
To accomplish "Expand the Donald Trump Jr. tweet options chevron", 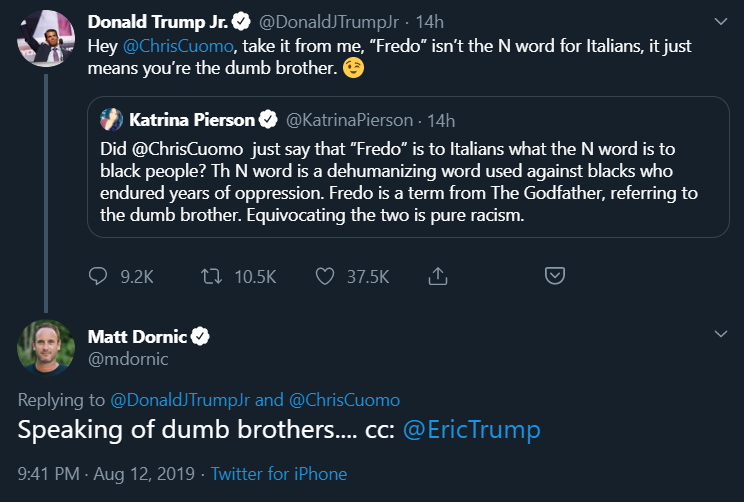I will coord(721,21).
